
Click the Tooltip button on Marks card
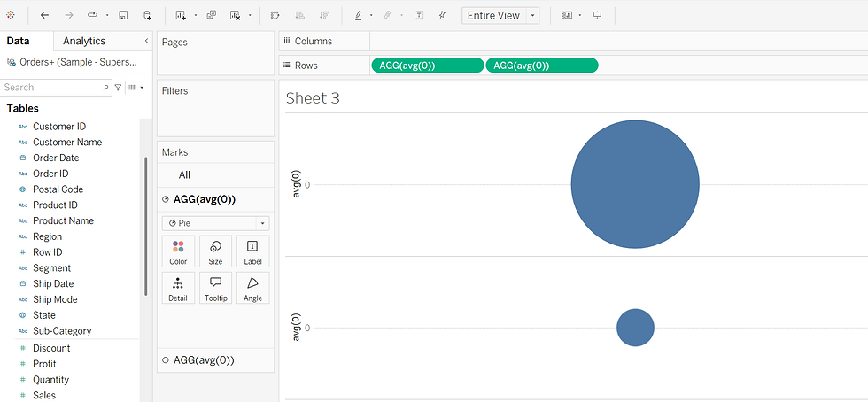(215, 289)
